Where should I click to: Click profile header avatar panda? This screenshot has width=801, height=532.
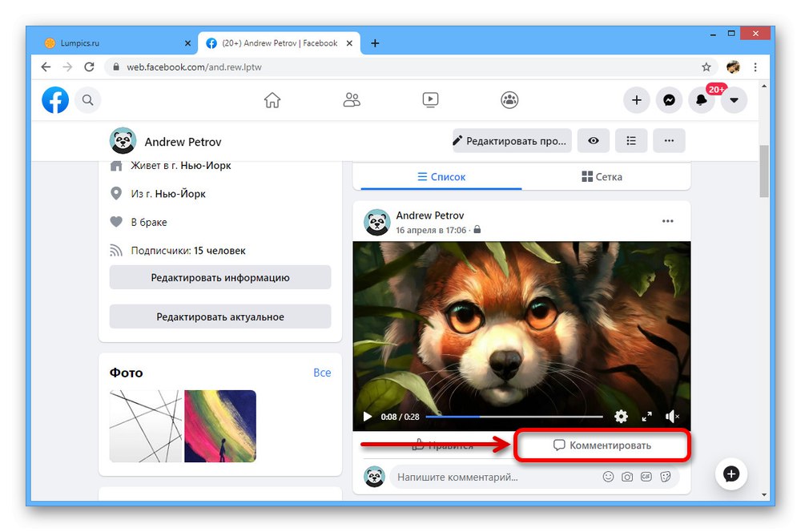(123, 140)
